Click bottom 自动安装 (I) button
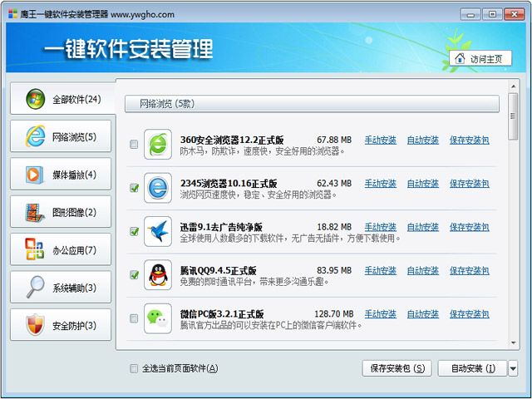The width and height of the screenshot is (532, 399). (472, 368)
